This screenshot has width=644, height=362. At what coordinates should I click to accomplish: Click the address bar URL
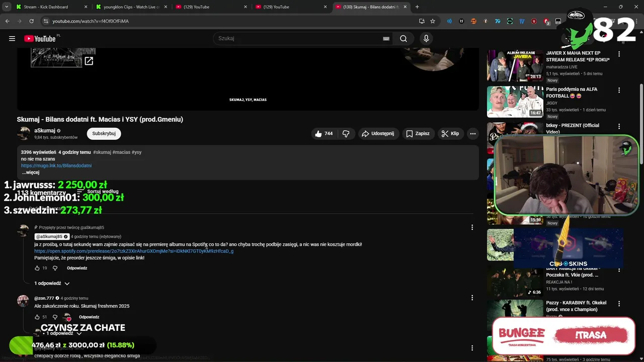[x=91, y=21]
